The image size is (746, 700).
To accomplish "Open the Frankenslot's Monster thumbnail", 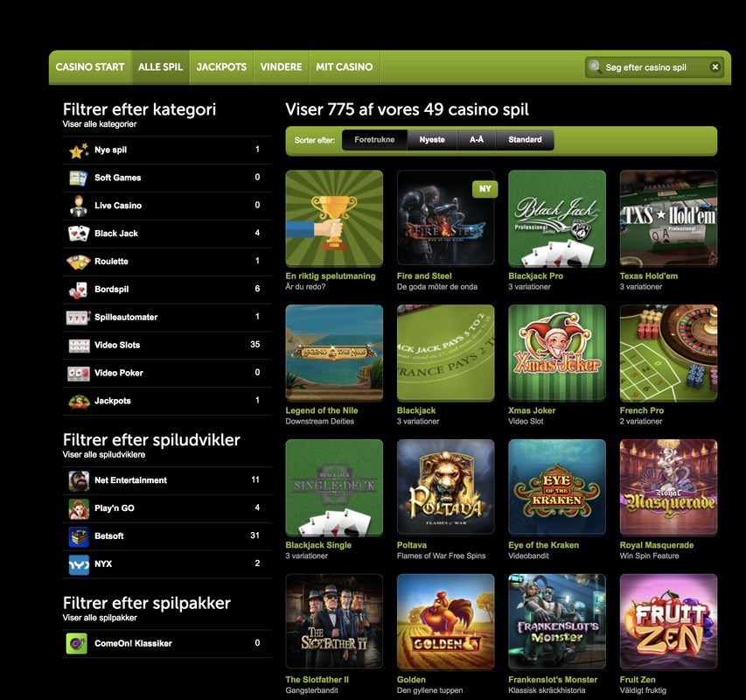I will 556,622.
